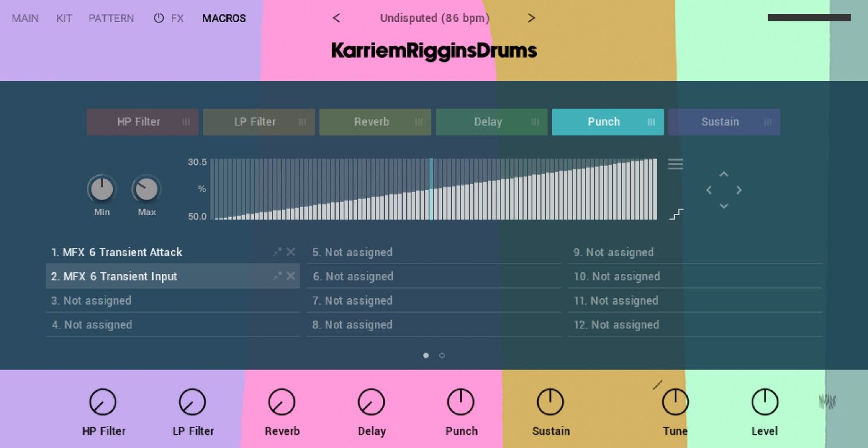This screenshot has height=448, width=868.
Task: Switch to the PATTERN tab
Action: click(x=111, y=18)
